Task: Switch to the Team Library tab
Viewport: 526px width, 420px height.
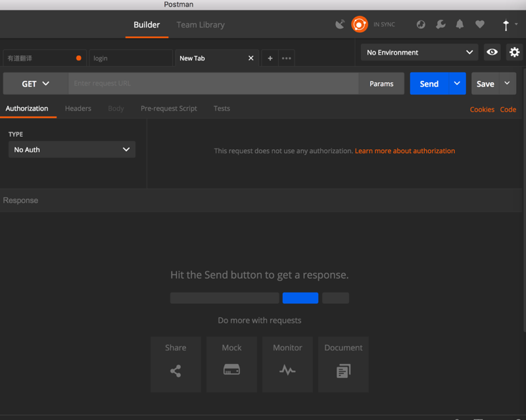Action: coord(201,25)
